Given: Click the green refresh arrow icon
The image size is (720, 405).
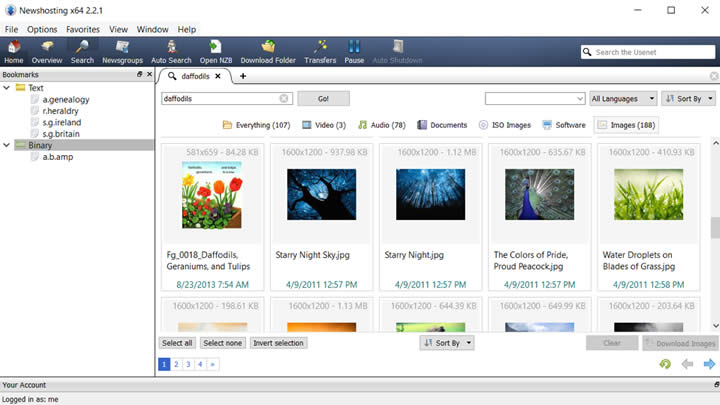Looking at the screenshot, I should pyautogui.click(x=665, y=364).
